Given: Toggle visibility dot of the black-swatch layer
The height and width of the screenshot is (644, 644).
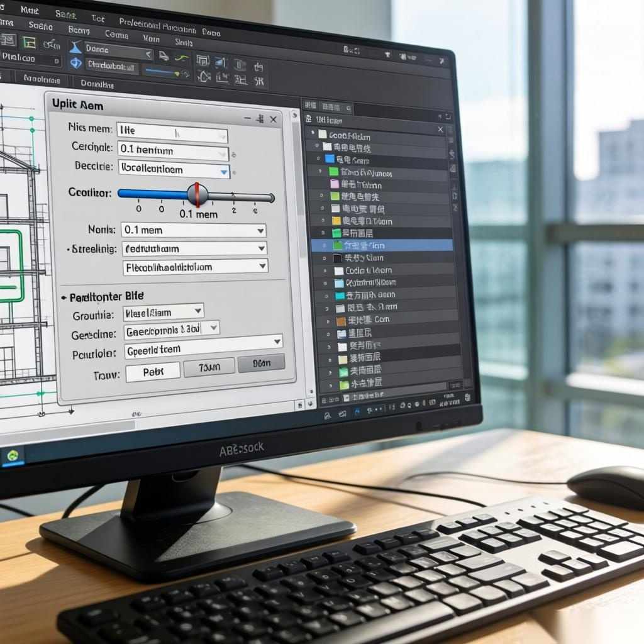Looking at the screenshot, I should click(x=325, y=258).
